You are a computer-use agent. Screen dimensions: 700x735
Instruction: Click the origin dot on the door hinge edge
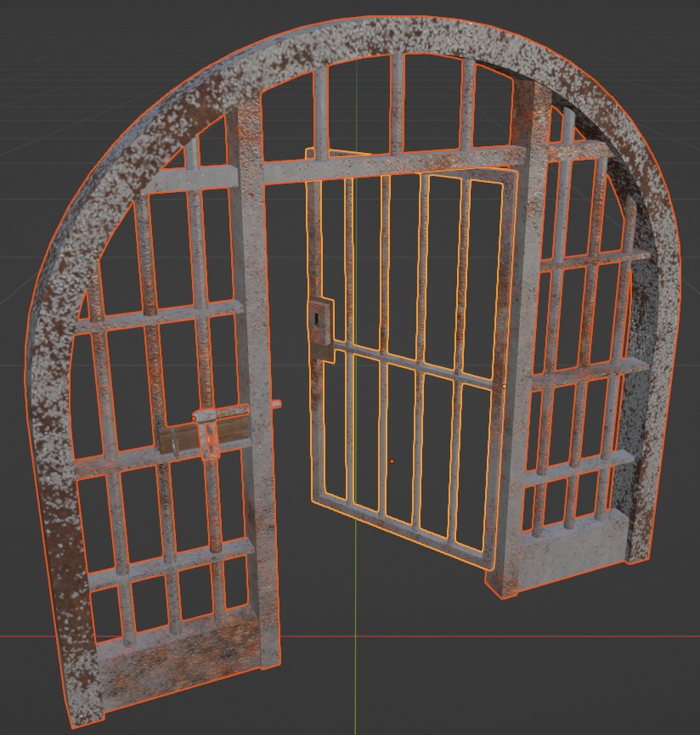505,387
